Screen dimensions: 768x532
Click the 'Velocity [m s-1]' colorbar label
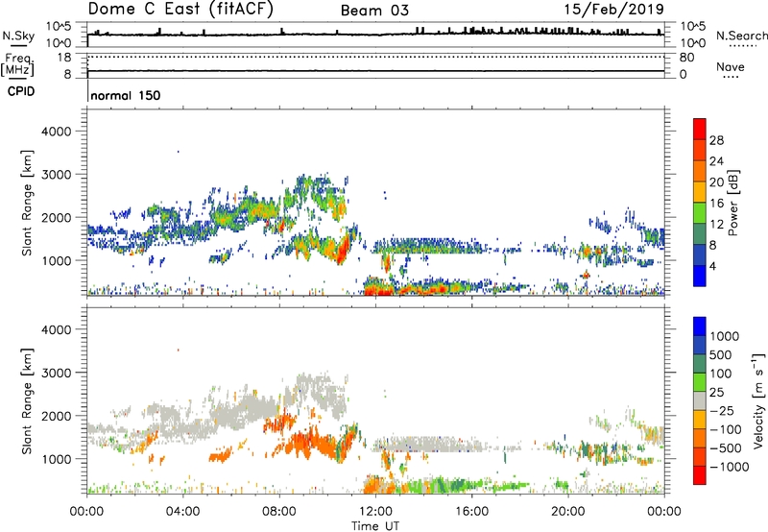[x=758, y=399]
